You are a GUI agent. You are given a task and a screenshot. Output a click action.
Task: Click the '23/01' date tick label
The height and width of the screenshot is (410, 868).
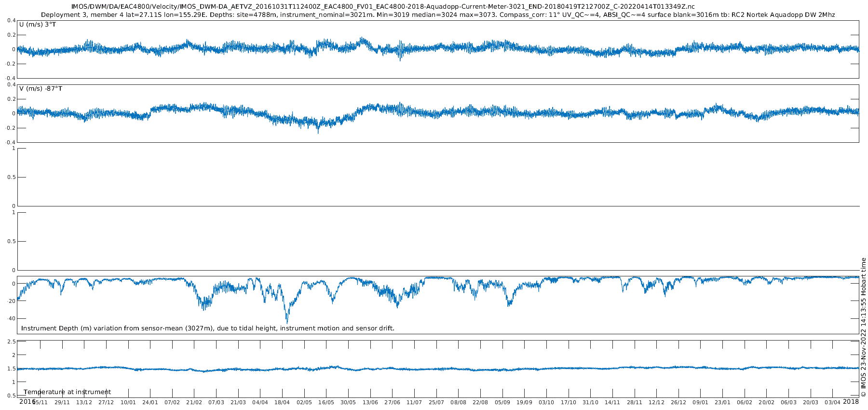pyautogui.click(x=723, y=402)
